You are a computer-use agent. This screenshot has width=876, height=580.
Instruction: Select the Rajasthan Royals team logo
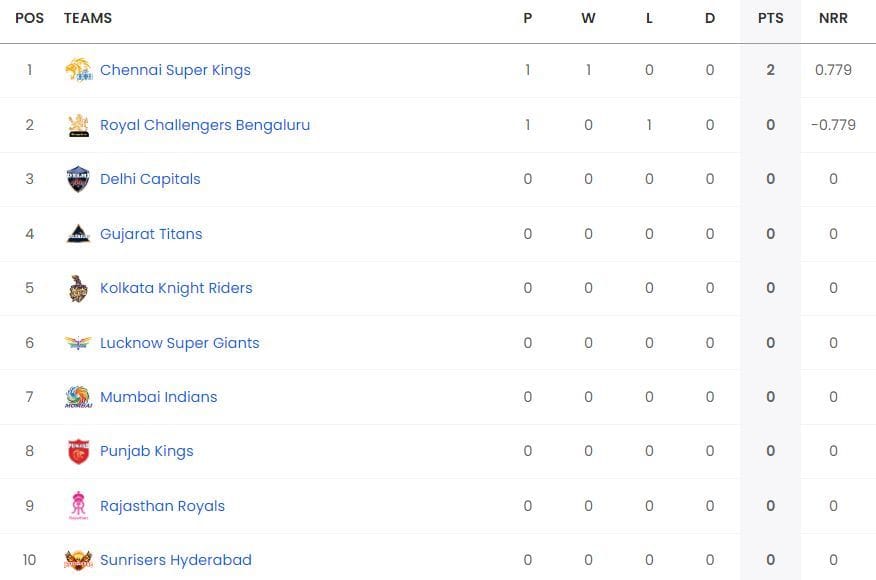[78, 505]
